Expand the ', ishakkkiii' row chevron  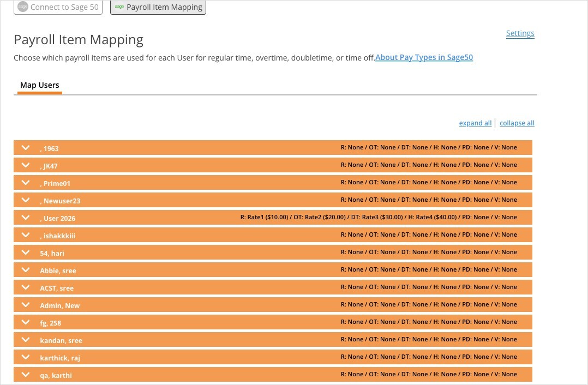pyautogui.click(x=26, y=234)
